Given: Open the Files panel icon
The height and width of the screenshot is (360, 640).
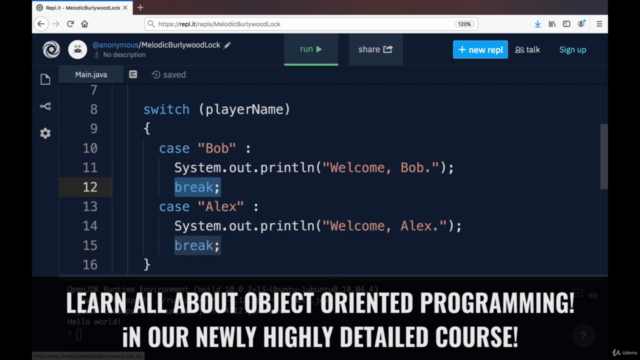Looking at the screenshot, I should [45, 79].
